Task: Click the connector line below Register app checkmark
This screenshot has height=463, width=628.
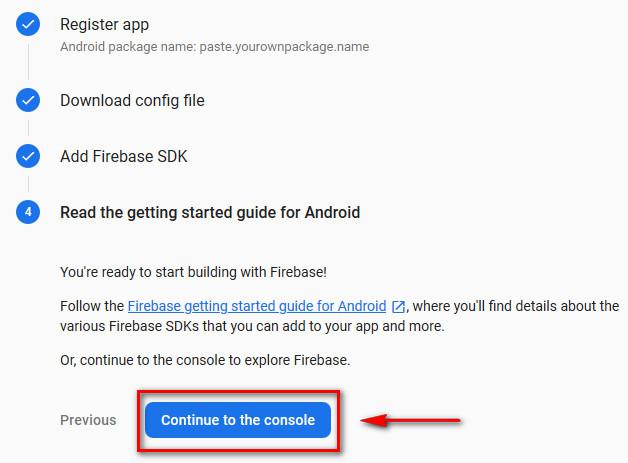Action: (28, 60)
